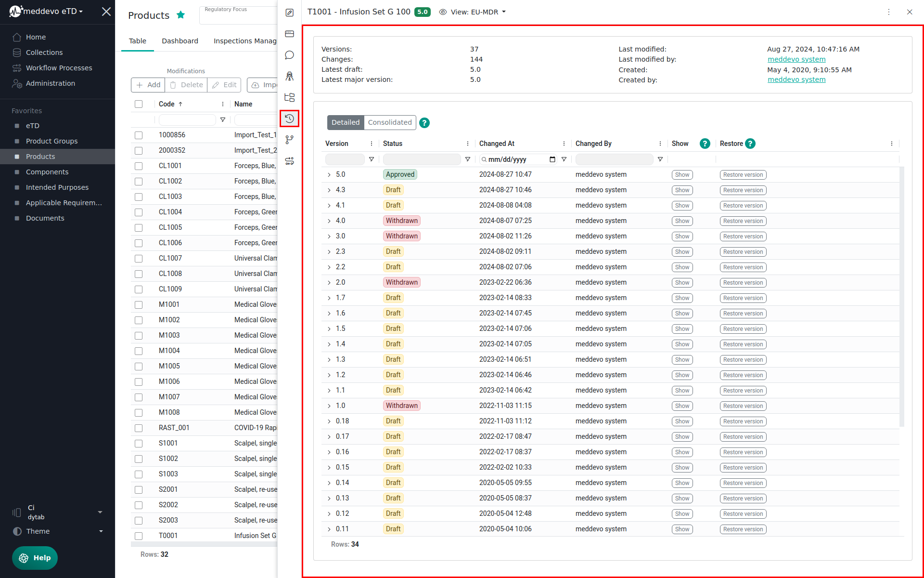Open the meddevo system link for Last modified by
Image resolution: width=924 pixels, height=578 pixels.
tap(796, 59)
